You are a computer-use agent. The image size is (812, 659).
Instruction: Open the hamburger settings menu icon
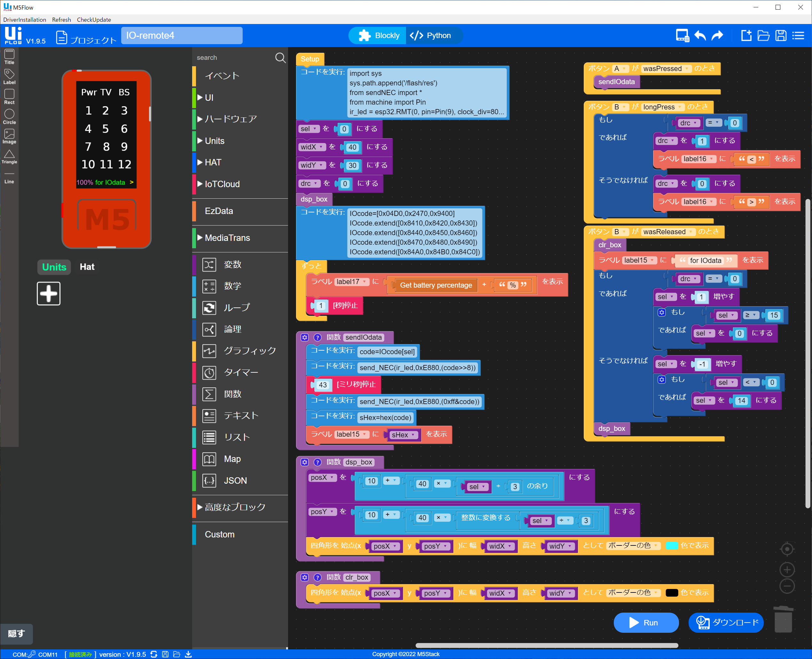click(798, 36)
